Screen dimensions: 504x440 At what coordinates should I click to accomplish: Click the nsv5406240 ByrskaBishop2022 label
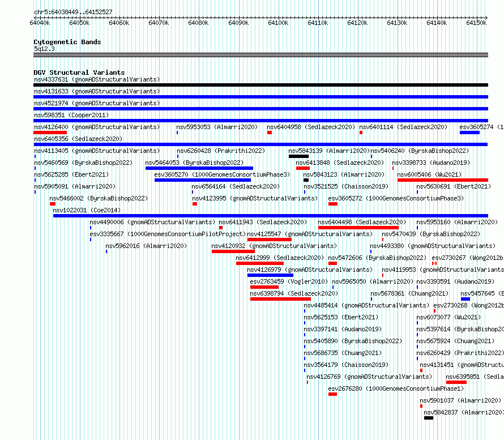point(420,151)
